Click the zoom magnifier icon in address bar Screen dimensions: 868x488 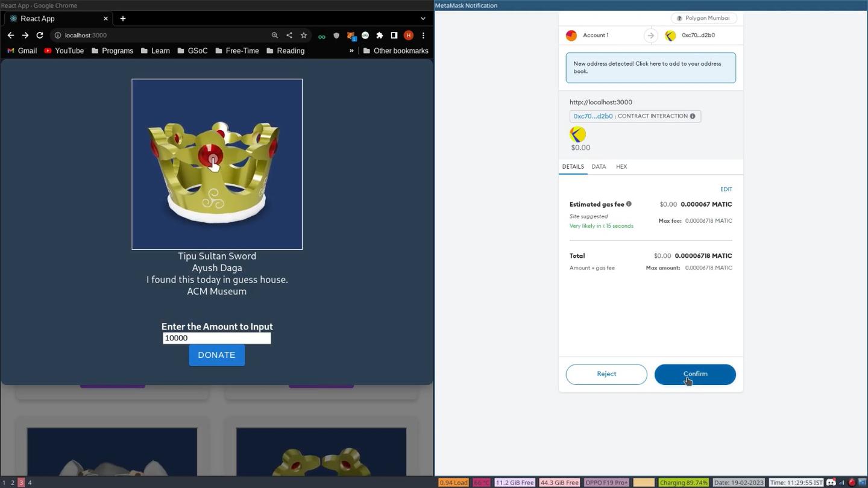click(x=275, y=36)
